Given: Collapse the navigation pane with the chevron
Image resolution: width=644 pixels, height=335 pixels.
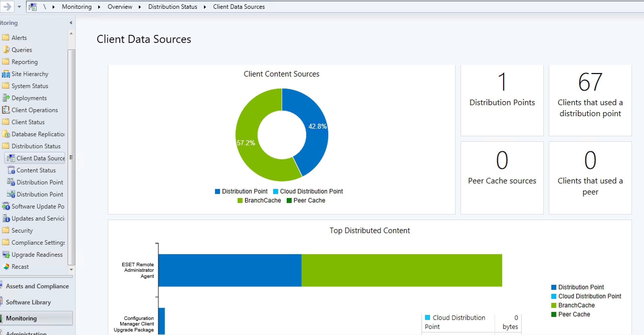Looking at the screenshot, I should pyautogui.click(x=71, y=23).
